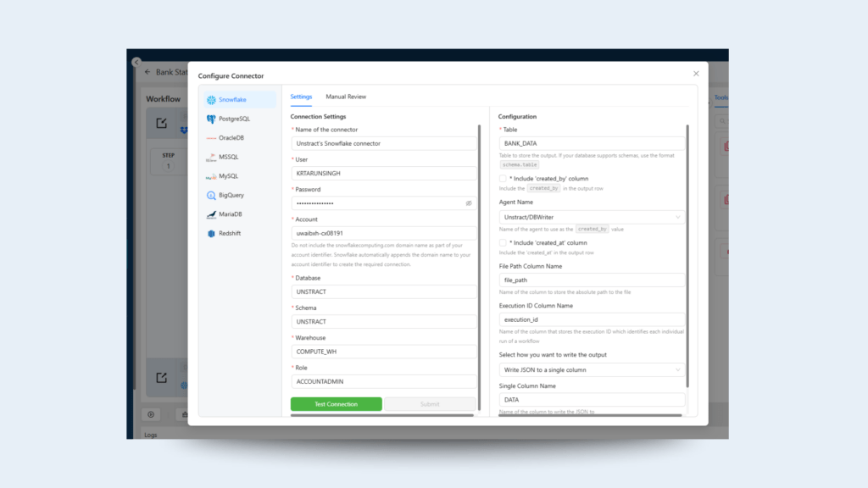The height and width of the screenshot is (488, 868).
Task: Open the Agent Name dropdown
Action: (592, 218)
